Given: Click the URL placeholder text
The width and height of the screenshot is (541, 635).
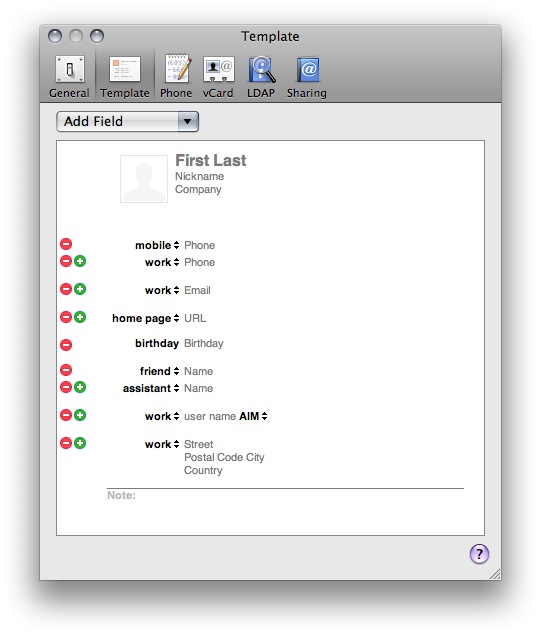Looking at the screenshot, I should 195,318.
